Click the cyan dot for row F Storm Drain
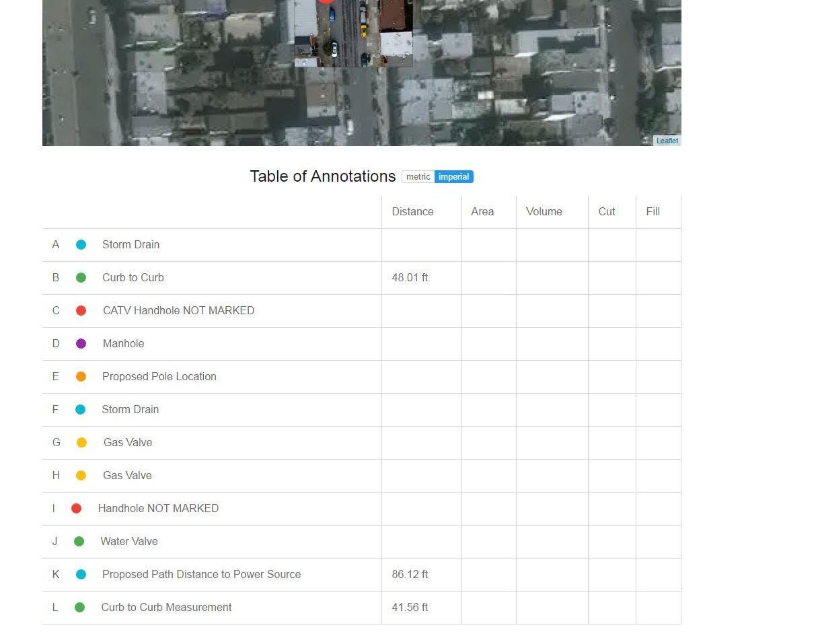 [81, 410]
